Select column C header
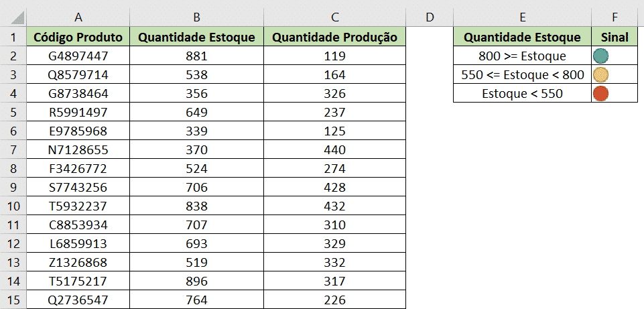The image size is (644, 309). pyautogui.click(x=335, y=17)
